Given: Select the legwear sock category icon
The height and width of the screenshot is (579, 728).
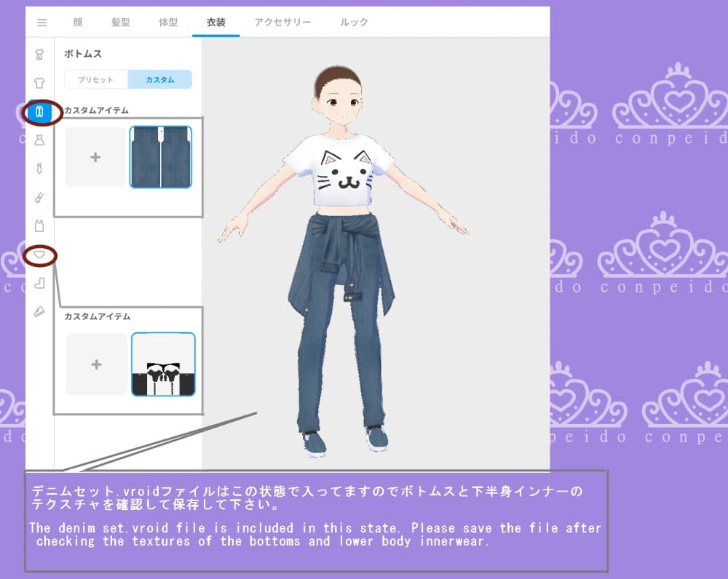Looking at the screenshot, I should point(39,283).
